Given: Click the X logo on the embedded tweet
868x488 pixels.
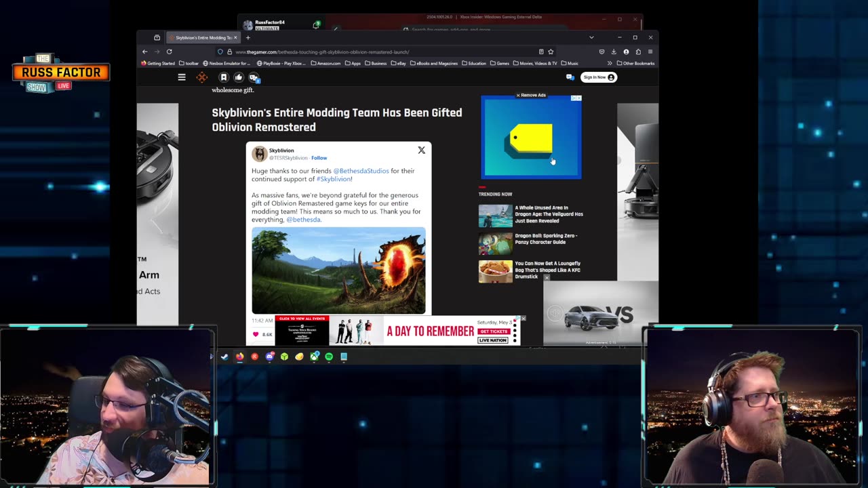Looking at the screenshot, I should pos(421,150).
